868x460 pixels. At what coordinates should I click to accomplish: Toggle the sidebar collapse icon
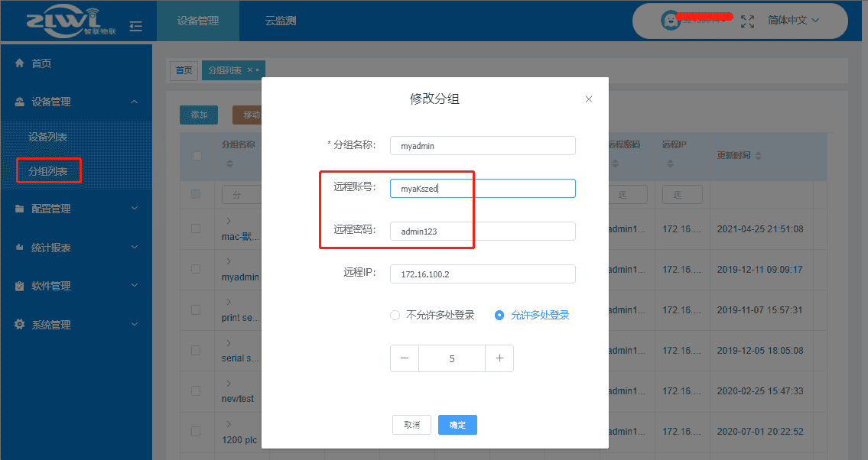136,26
